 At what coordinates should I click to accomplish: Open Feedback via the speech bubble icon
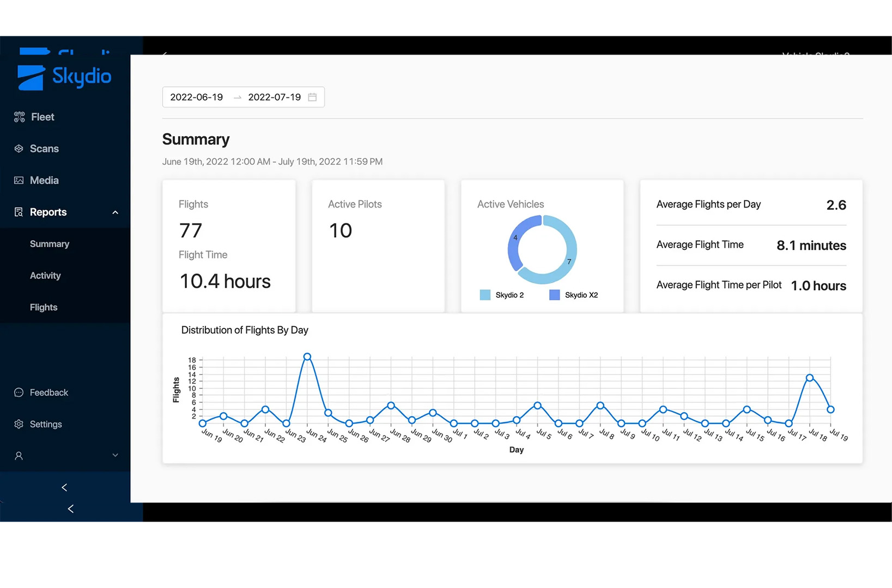[x=19, y=392]
